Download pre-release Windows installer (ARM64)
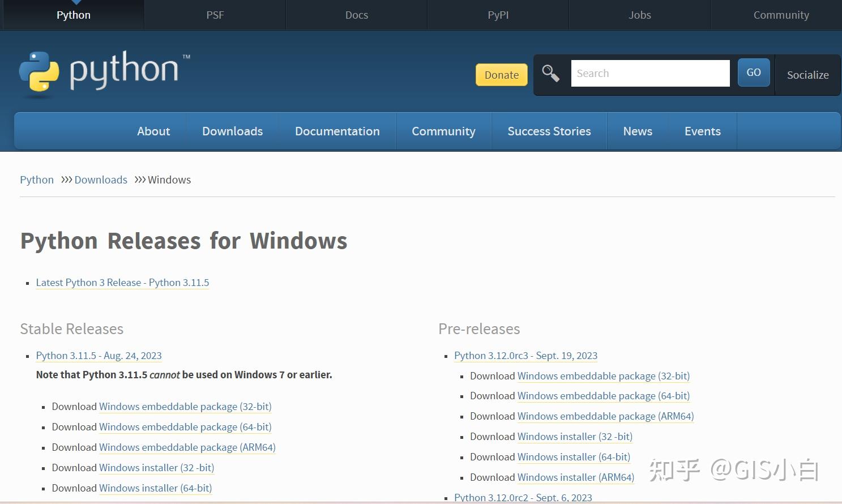The height and width of the screenshot is (504, 842). [x=576, y=477]
